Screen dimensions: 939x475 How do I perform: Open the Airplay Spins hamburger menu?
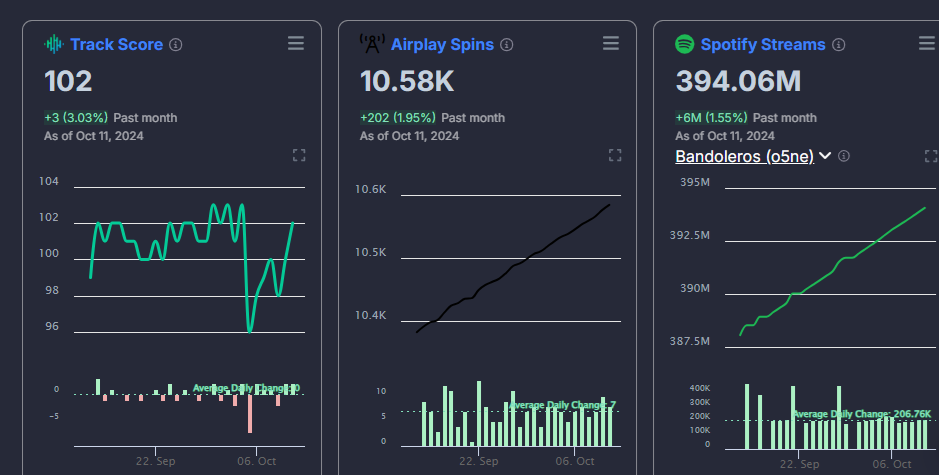click(611, 43)
